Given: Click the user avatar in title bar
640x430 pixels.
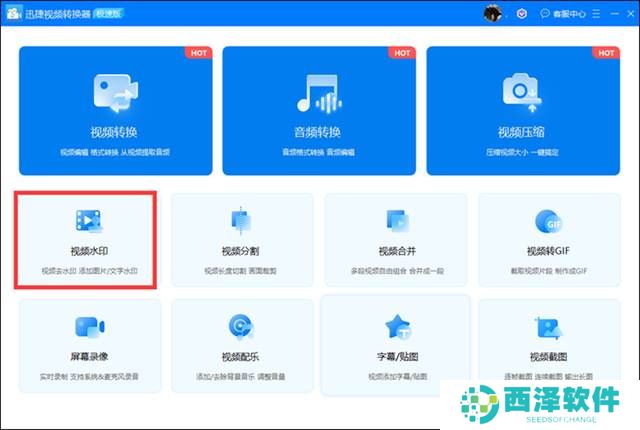Looking at the screenshot, I should point(492,13).
